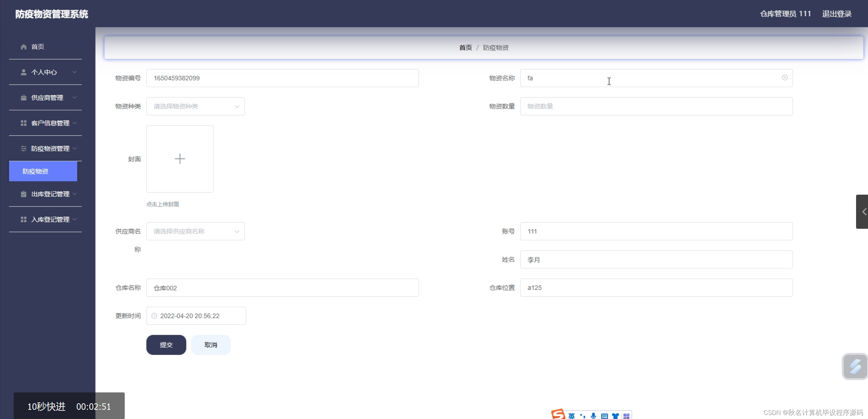Clear the 物资名称 field with the X icon
Image resolution: width=868 pixels, height=419 pixels.
coord(785,78)
